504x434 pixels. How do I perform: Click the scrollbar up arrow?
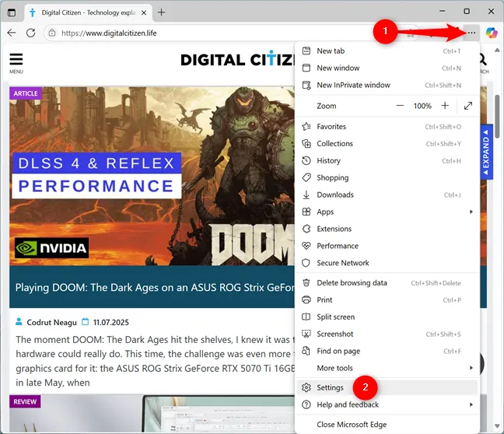[497, 50]
